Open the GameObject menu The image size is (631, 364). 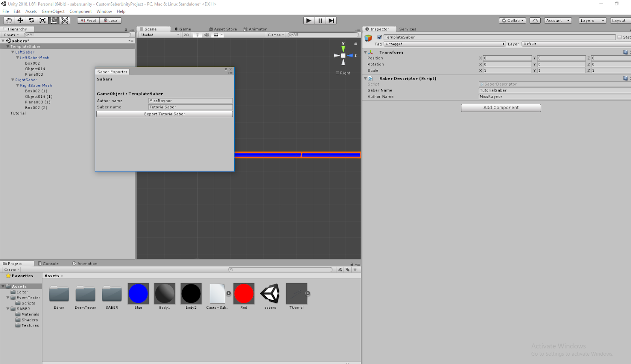click(x=53, y=11)
